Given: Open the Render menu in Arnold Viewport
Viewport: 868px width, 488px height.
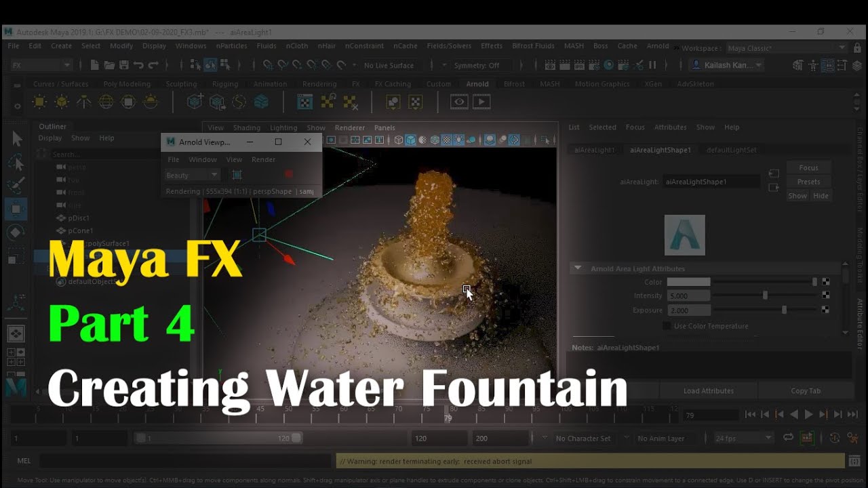Looking at the screenshot, I should 263,159.
